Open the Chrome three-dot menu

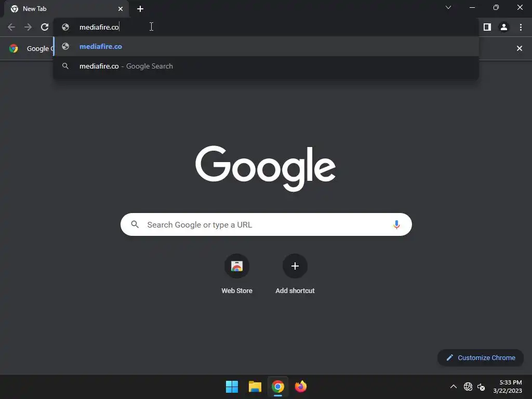point(521,27)
